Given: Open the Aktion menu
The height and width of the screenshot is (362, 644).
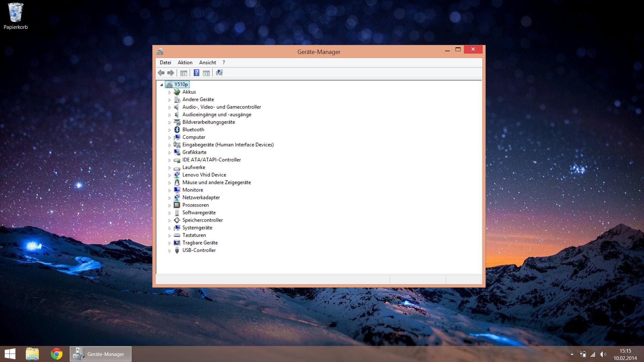Looking at the screenshot, I should coord(185,63).
